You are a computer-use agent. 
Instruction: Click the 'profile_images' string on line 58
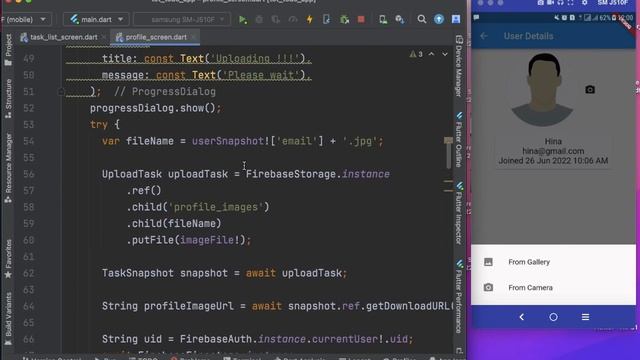[x=216, y=207]
